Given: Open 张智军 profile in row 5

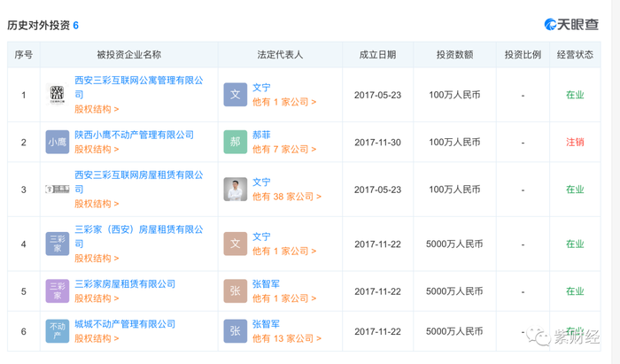Looking at the screenshot, I should pyautogui.click(x=266, y=283).
